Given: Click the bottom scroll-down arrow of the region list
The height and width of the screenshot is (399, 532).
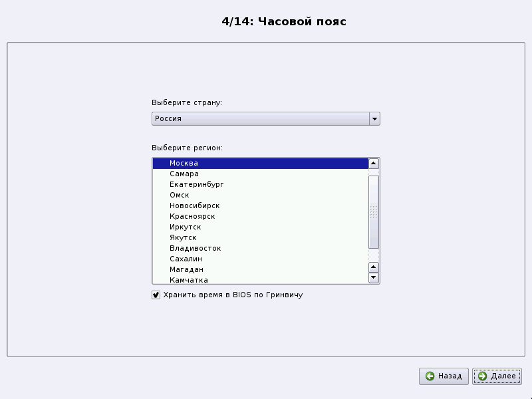Looking at the screenshot, I should tap(374, 277).
